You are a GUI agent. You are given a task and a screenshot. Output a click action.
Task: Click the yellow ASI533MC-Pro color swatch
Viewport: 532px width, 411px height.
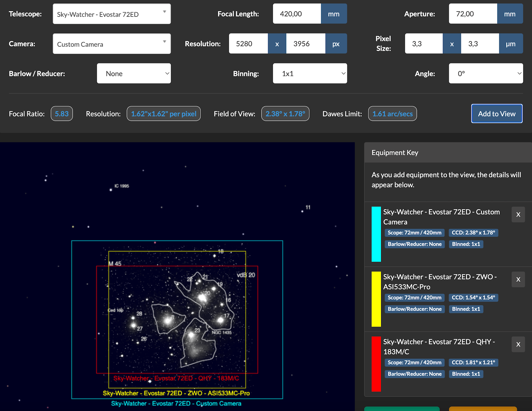click(376, 299)
